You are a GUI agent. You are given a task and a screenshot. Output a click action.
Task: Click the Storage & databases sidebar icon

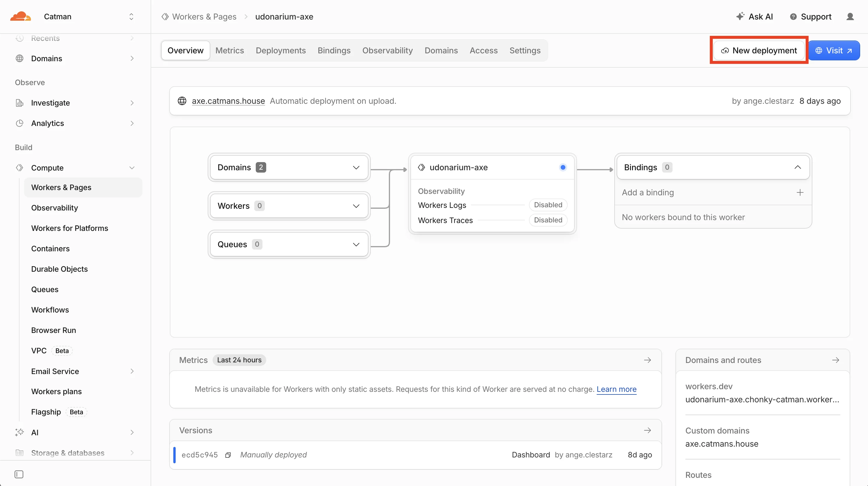coord(20,452)
